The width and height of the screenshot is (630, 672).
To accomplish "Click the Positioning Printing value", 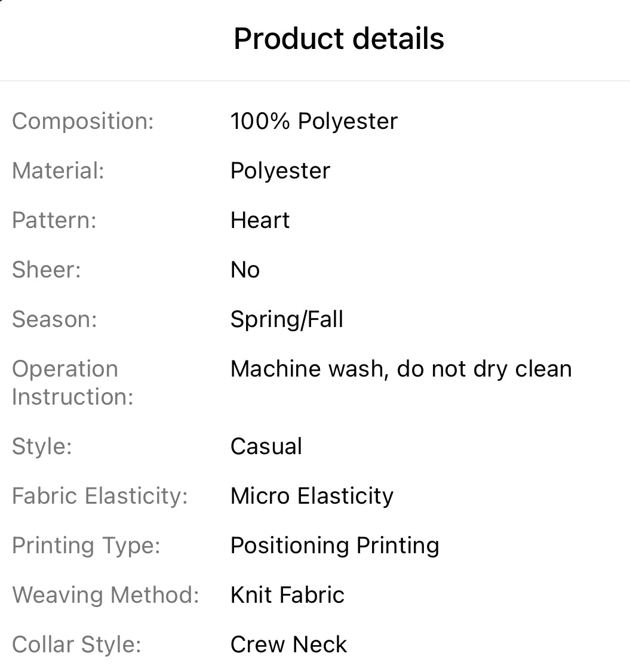I will click(334, 545).
